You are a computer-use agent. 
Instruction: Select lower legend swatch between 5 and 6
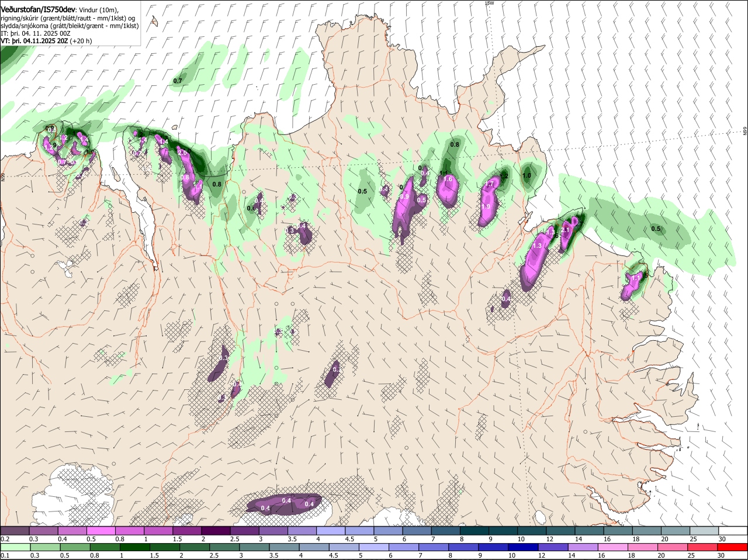374,547
